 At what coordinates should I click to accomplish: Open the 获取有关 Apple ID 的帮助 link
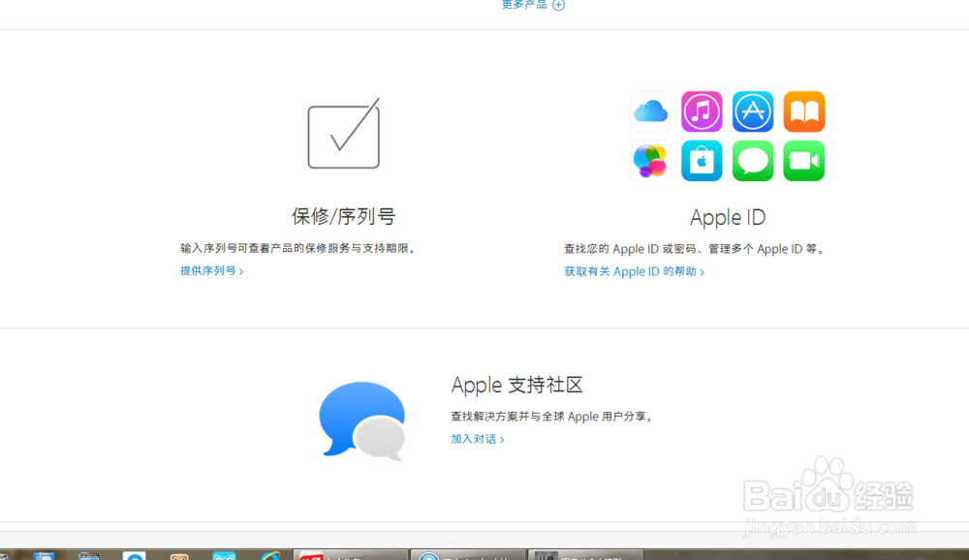click(x=634, y=271)
